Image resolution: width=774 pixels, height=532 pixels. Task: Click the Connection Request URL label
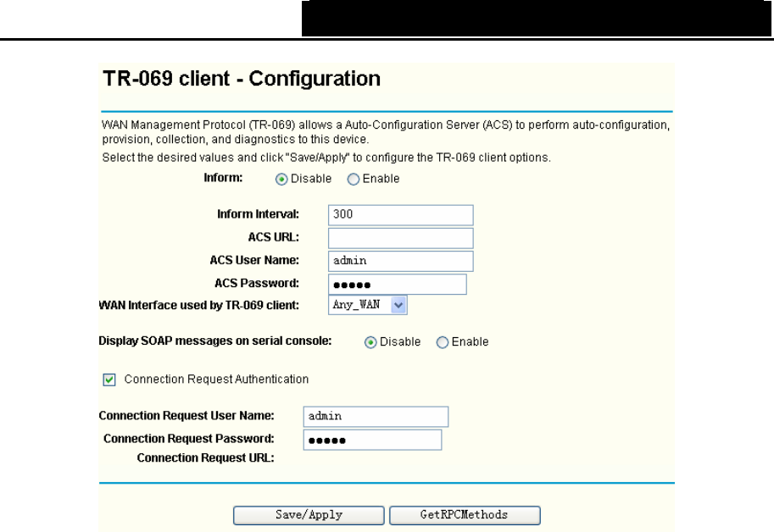coord(205,458)
